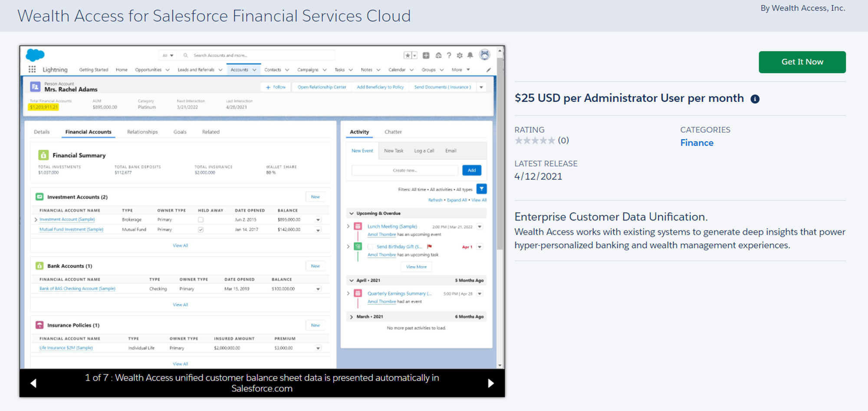Viewport: 868px width, 411px height.
Task: Click the Finance category link
Action: pyautogui.click(x=697, y=143)
